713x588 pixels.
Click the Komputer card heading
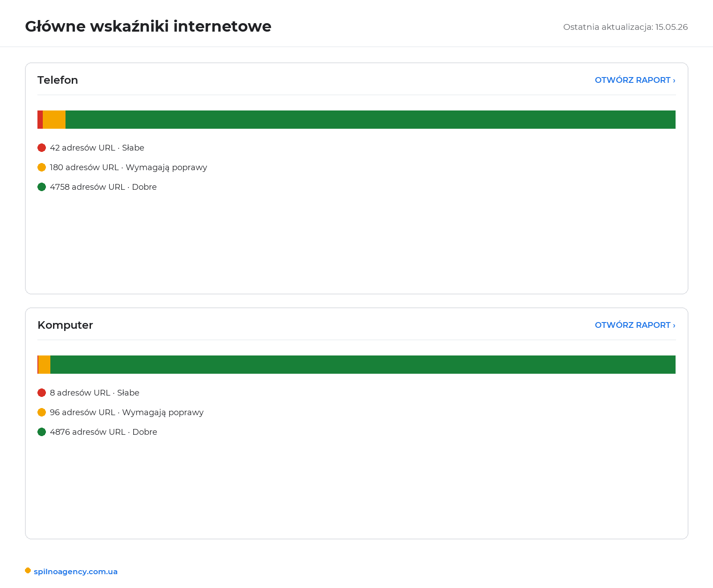point(65,325)
